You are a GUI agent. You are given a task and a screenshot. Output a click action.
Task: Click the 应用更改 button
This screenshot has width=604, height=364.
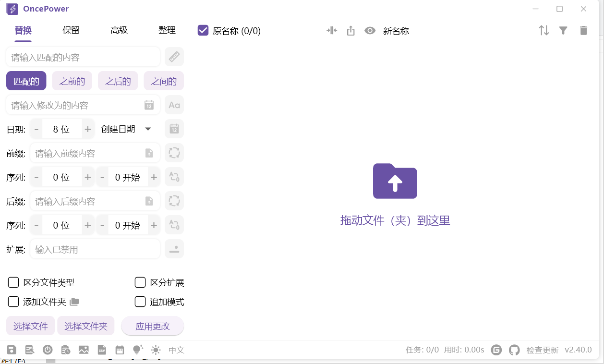coord(153,326)
